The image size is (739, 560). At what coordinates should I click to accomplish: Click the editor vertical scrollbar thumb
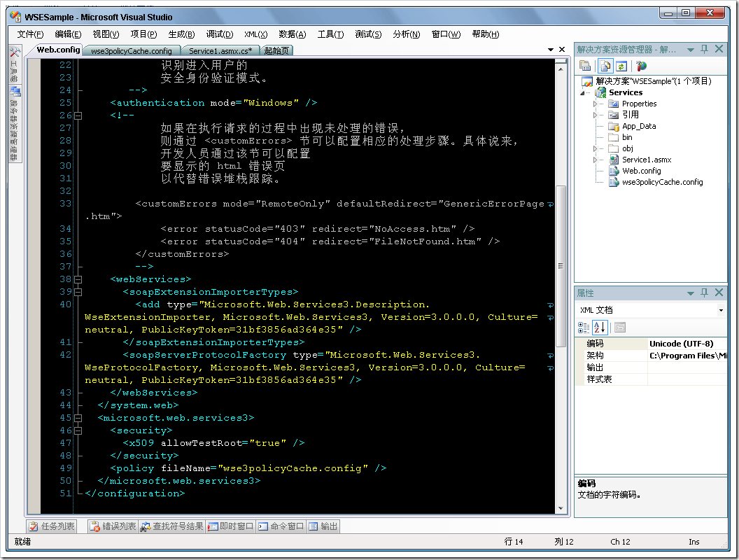(561, 266)
